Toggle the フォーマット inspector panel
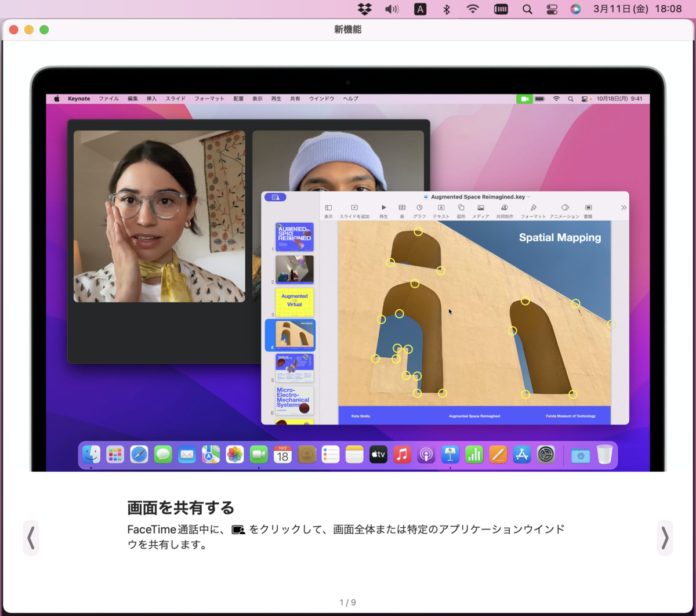 click(534, 207)
